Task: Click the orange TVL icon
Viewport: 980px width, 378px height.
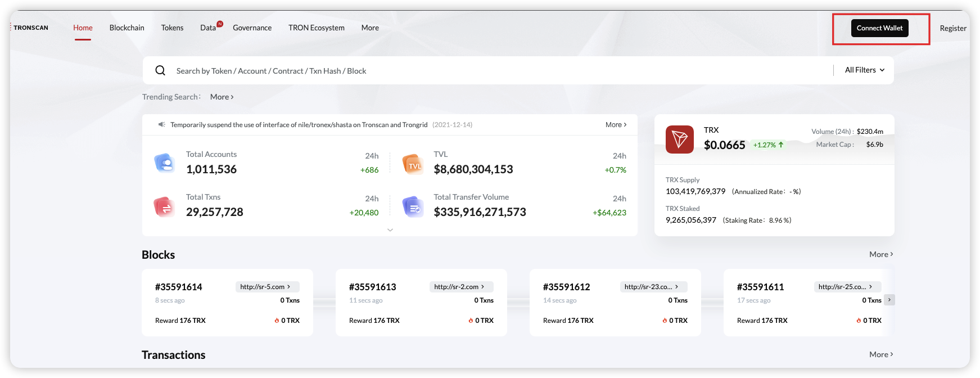Action: (x=413, y=164)
